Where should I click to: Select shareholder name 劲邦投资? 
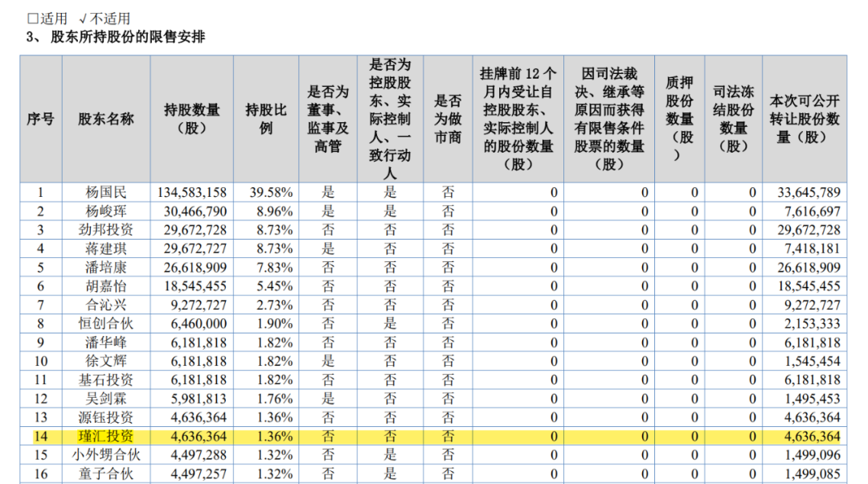106,231
